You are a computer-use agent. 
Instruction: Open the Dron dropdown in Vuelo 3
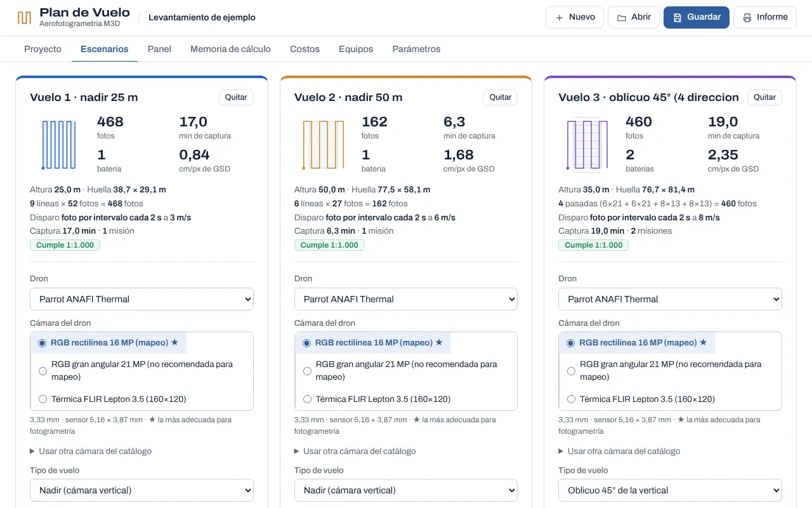[670, 299]
